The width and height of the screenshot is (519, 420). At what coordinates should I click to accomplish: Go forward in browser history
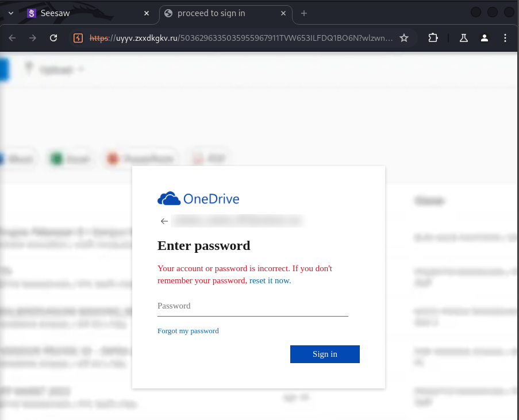[x=32, y=38]
